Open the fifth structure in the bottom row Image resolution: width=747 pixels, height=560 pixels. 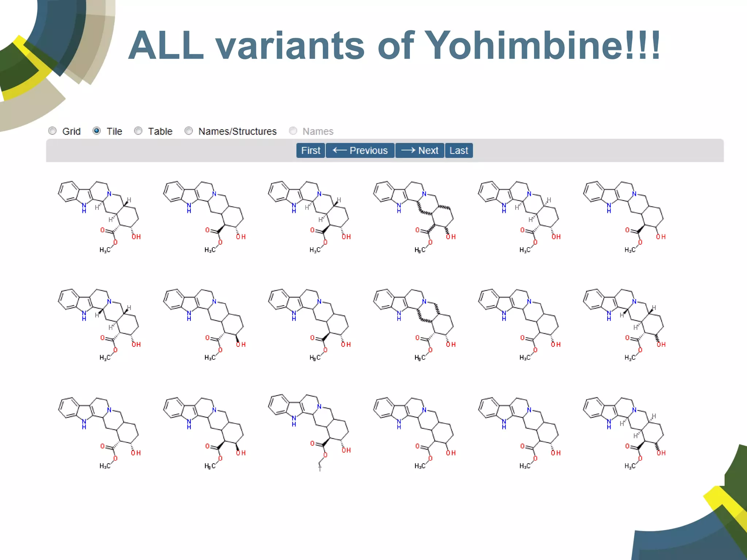click(x=519, y=433)
